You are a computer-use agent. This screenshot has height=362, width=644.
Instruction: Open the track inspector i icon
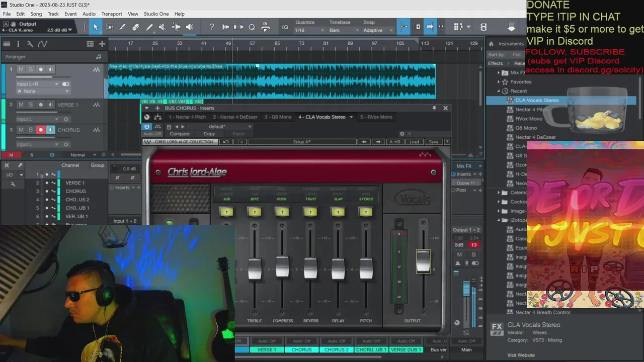[x=18, y=44]
